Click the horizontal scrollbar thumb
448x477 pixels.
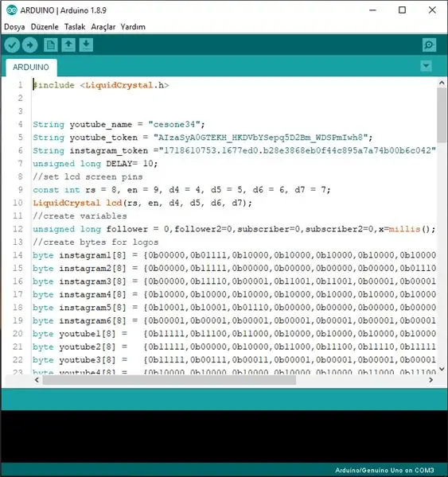(169, 380)
